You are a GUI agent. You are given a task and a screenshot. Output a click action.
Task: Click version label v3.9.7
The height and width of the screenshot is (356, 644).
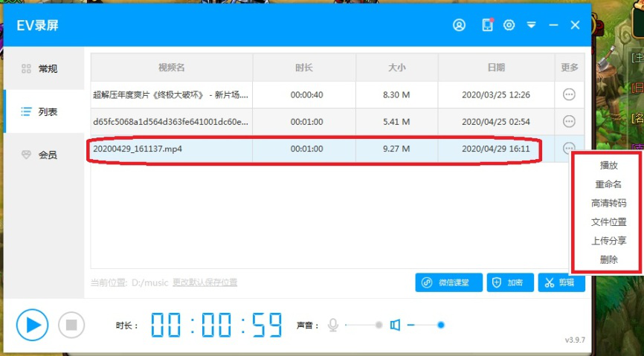pos(575,340)
